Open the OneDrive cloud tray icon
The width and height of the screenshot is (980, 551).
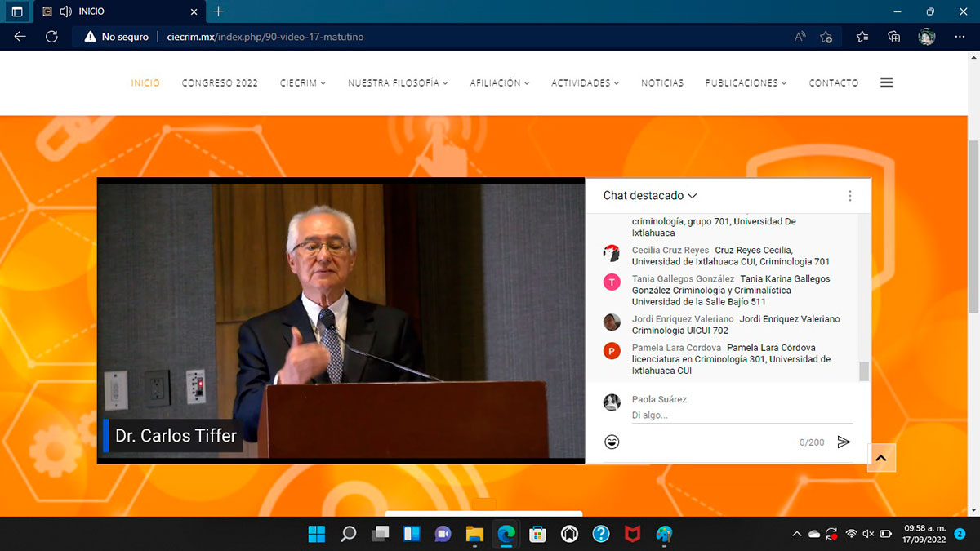(814, 535)
